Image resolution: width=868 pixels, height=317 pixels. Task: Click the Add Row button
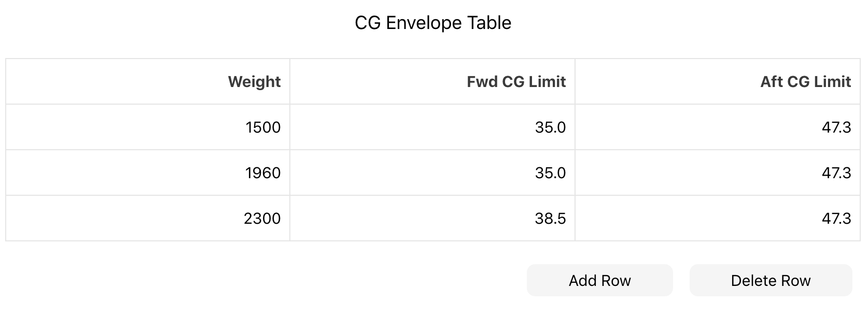[599, 280]
